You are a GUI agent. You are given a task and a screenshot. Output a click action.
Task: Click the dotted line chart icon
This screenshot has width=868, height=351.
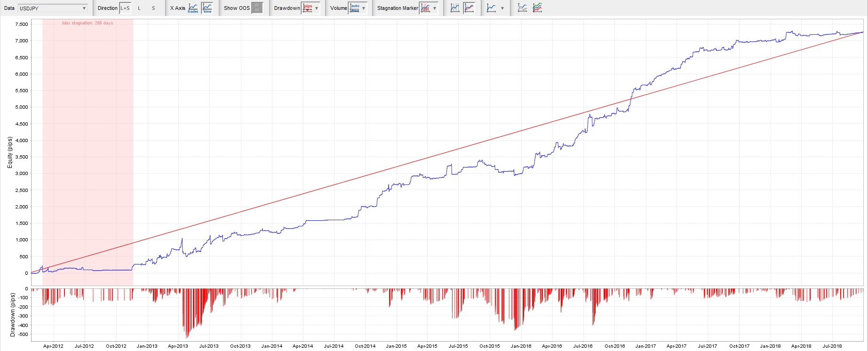coord(522,8)
